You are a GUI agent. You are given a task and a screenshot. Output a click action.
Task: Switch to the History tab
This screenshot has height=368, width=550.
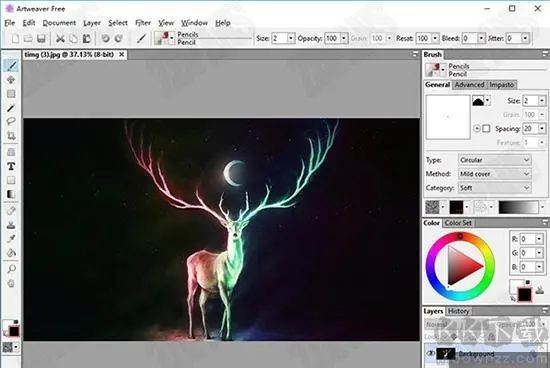click(458, 311)
